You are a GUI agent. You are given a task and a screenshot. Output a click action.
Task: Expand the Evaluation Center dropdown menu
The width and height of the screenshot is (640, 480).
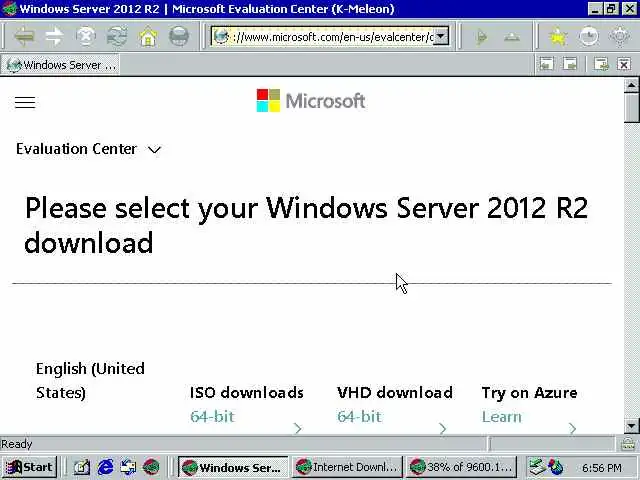(89, 149)
